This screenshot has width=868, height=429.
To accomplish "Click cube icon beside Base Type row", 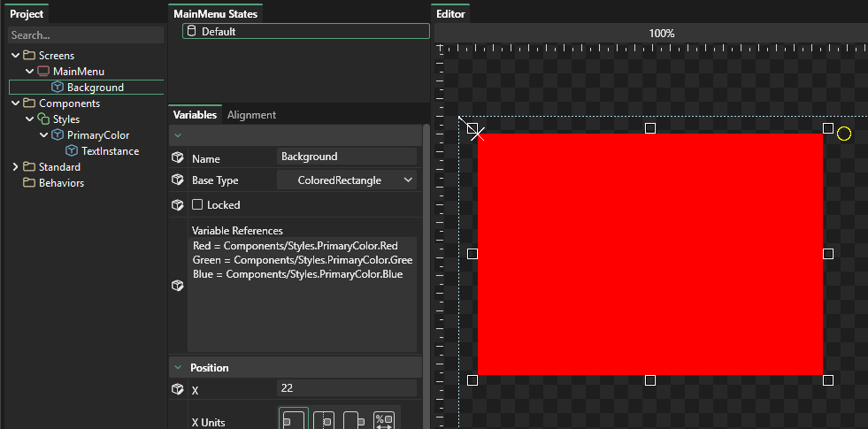I will pos(178,180).
